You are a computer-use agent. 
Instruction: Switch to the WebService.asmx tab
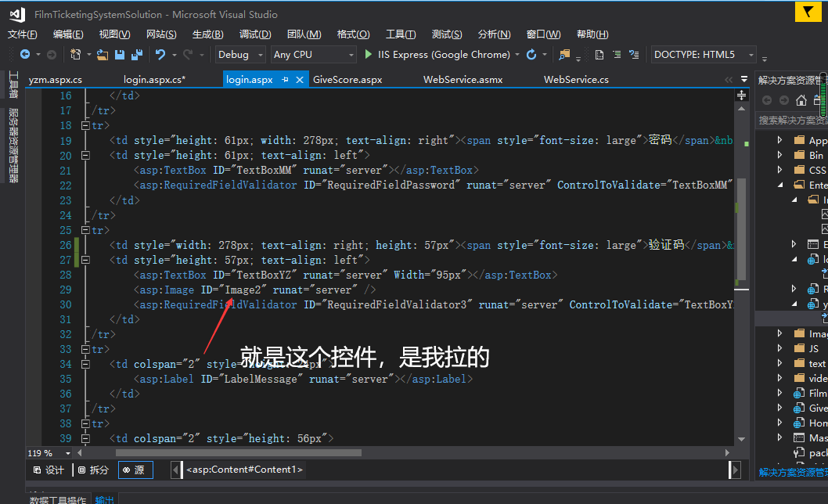463,80
